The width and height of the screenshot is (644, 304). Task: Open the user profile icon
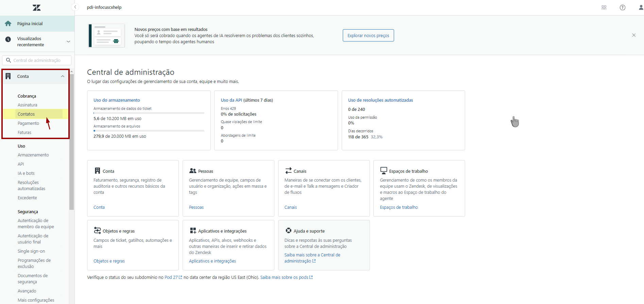click(x=641, y=7)
